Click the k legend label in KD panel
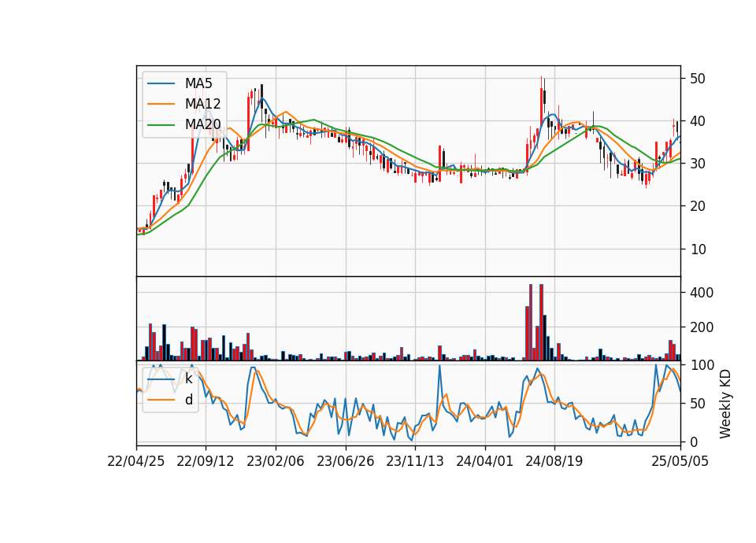This screenshot has height=543, width=756. tap(188, 379)
